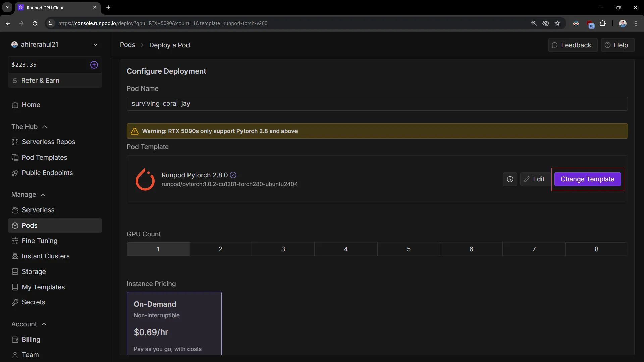The height and width of the screenshot is (362, 644).
Task: Collapse The Hub sidebar section
Action: (45, 127)
